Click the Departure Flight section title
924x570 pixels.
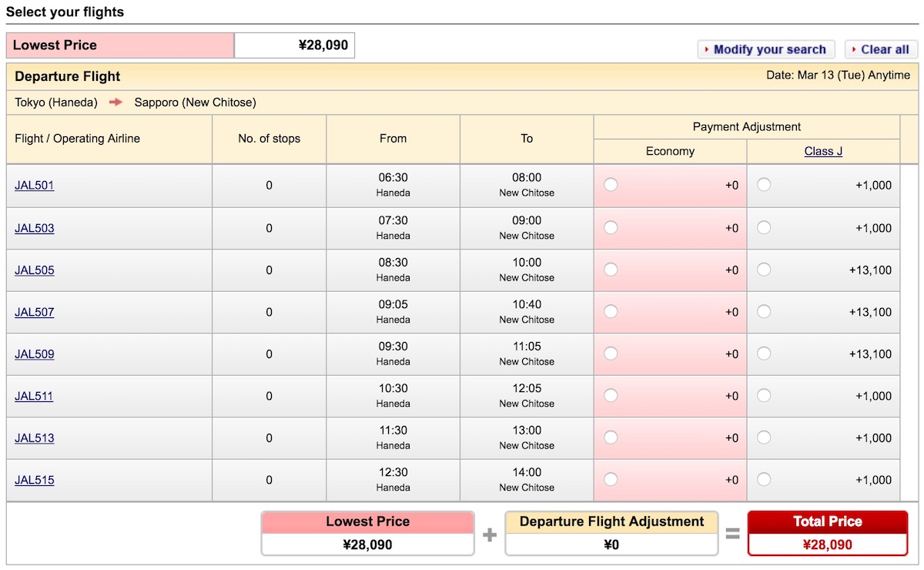click(68, 76)
